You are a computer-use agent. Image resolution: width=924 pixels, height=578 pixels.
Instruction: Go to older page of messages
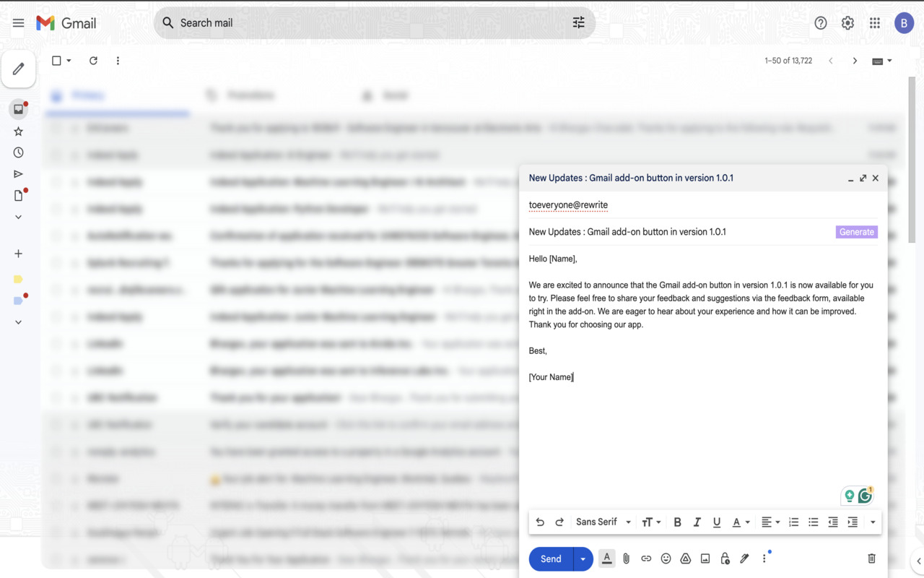pyautogui.click(x=855, y=61)
